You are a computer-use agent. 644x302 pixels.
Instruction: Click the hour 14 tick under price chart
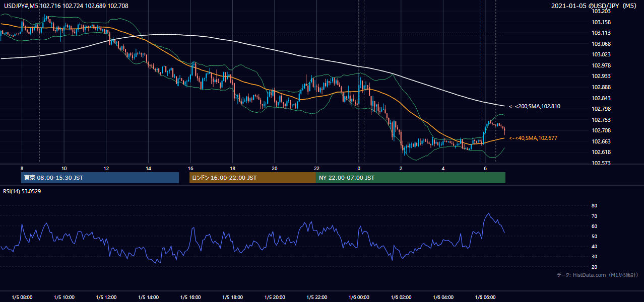pyautogui.click(x=148, y=168)
